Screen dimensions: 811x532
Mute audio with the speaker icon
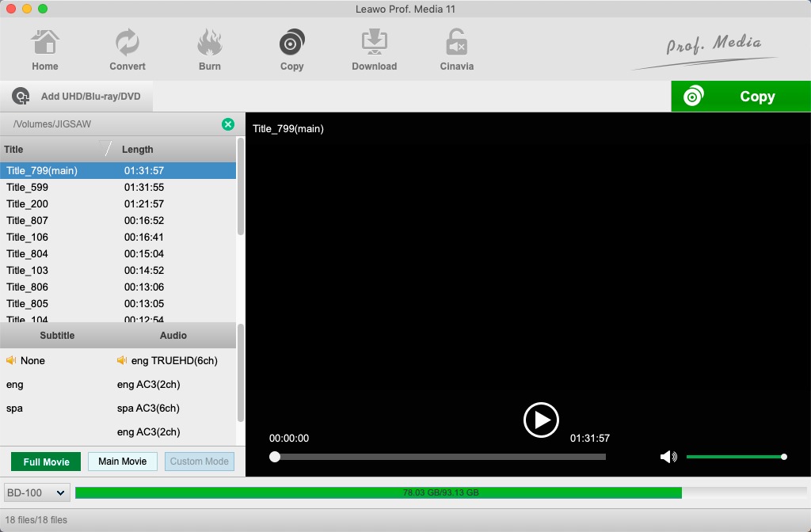click(x=668, y=457)
